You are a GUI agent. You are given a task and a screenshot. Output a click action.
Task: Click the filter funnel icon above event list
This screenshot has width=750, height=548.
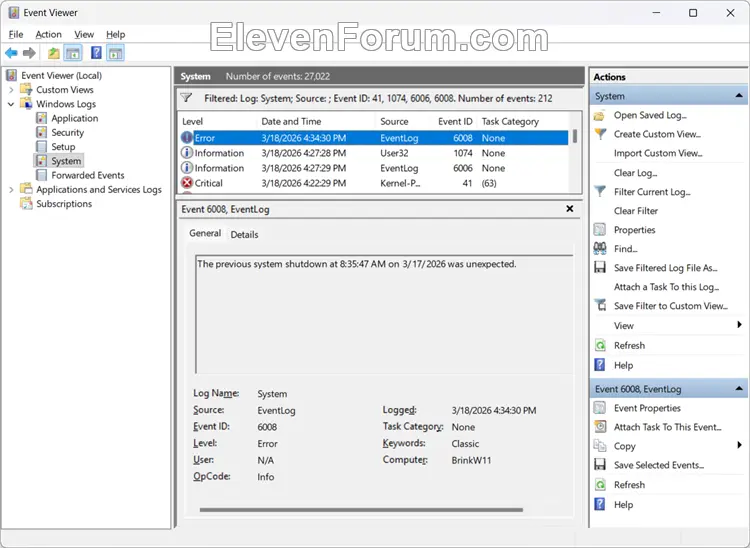point(187,98)
